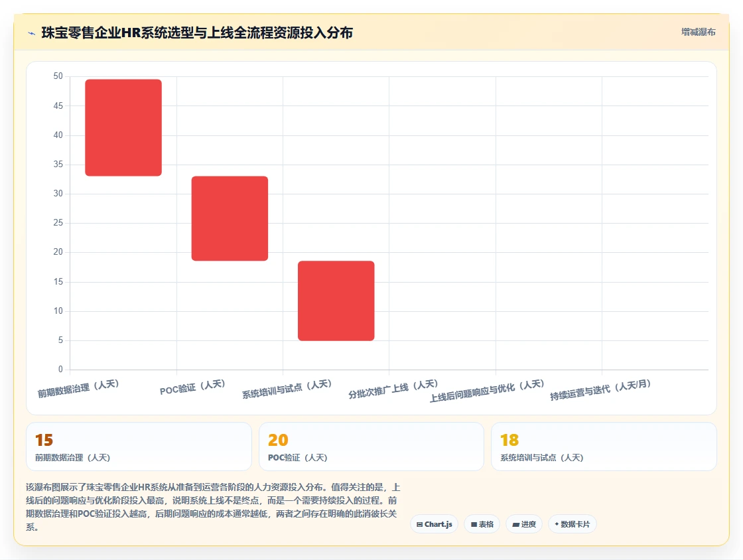The width and height of the screenshot is (743, 560).
Task: Click the red 系统培训与试点 waterfall bar
Action: pyautogui.click(x=336, y=301)
